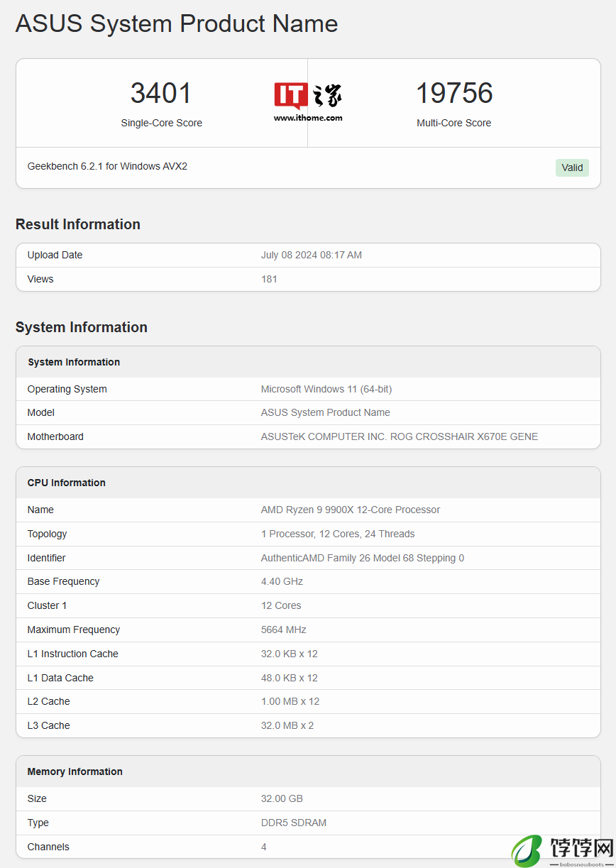The width and height of the screenshot is (616, 868).
Task: Click the Channels label
Action: coord(48,847)
